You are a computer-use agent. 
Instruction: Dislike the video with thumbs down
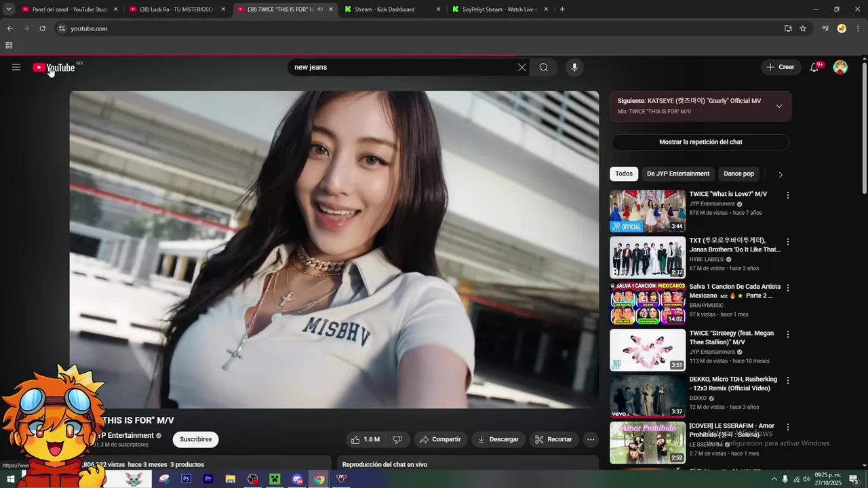click(x=398, y=439)
